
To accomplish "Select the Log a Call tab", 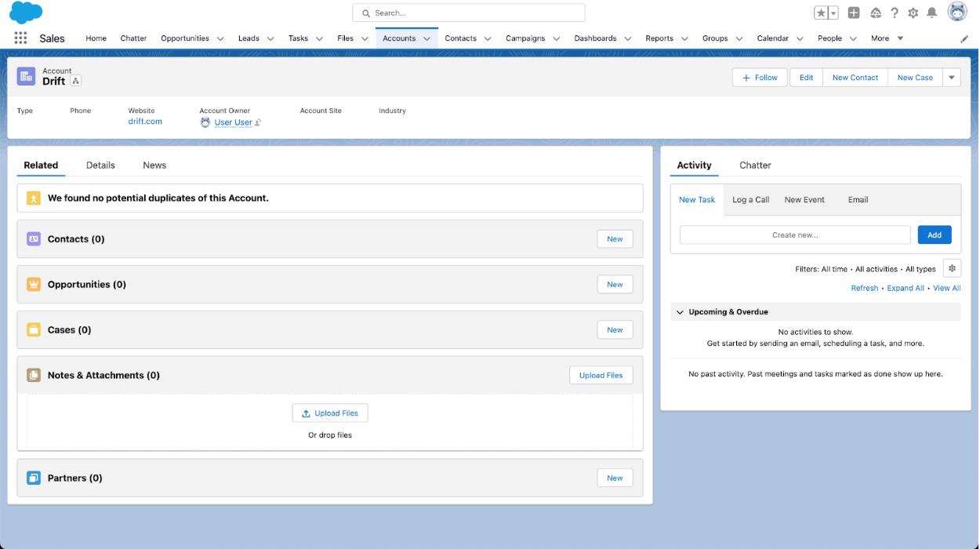I will click(751, 200).
